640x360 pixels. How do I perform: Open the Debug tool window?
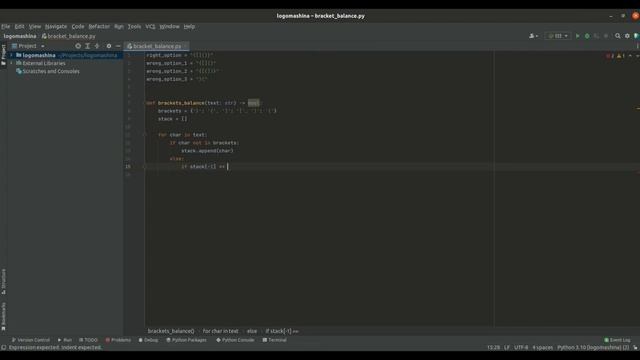(149, 340)
